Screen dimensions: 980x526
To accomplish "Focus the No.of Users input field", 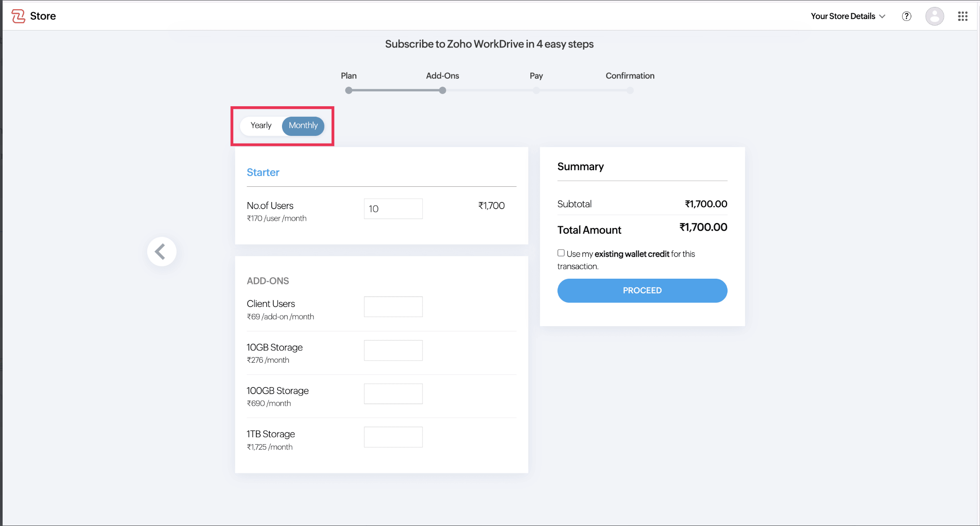I will click(x=393, y=209).
